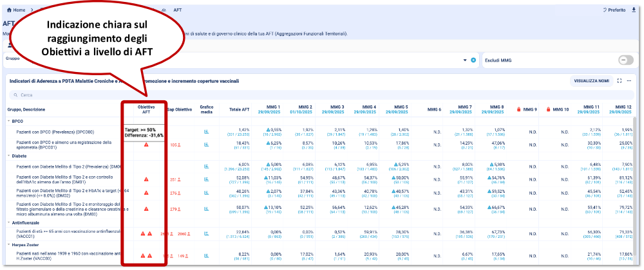
Task: Open the Gruppo dropdown arrow
Action: tap(465, 60)
